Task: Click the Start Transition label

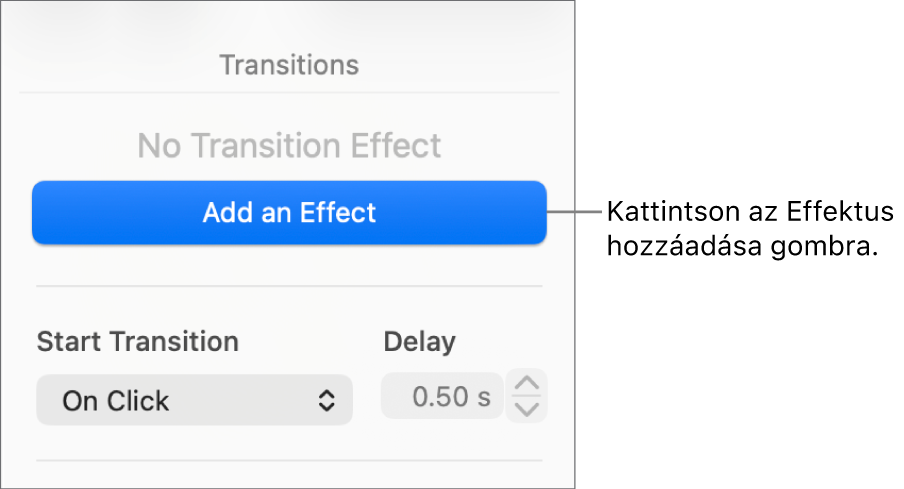Action: click(137, 342)
